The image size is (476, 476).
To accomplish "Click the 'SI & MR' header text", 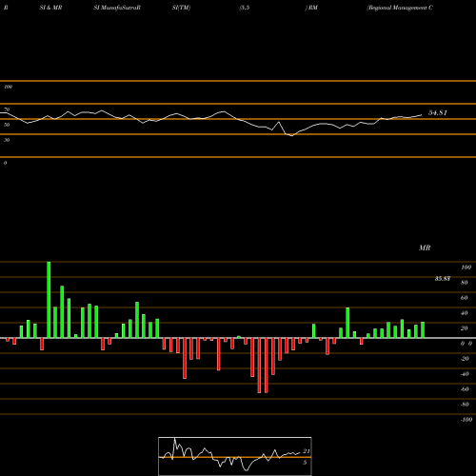I will click(x=50, y=8).
